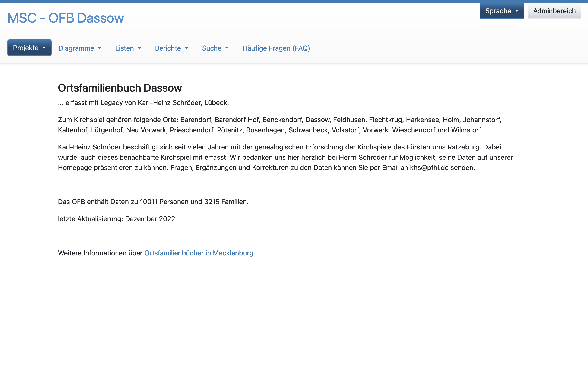Open the Sprache language dropdown
Image resolution: width=588 pixels, height=392 pixels.
tap(502, 11)
